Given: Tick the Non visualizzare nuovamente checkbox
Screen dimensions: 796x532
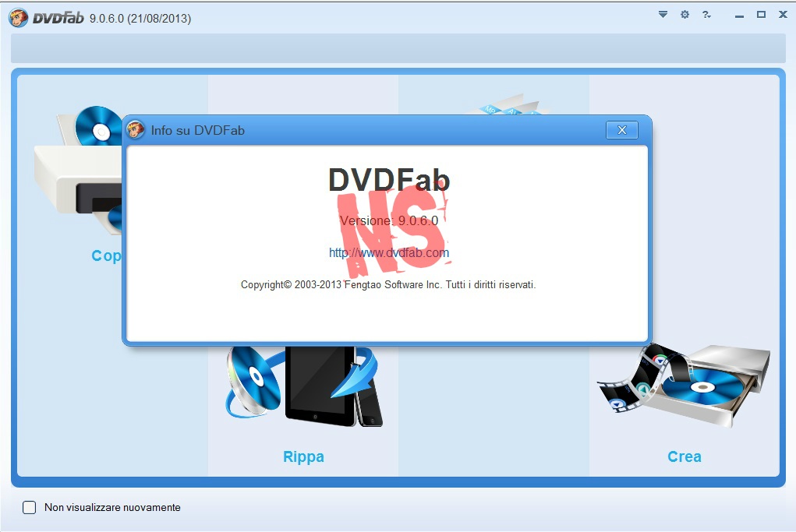Looking at the screenshot, I should pyautogui.click(x=30, y=507).
